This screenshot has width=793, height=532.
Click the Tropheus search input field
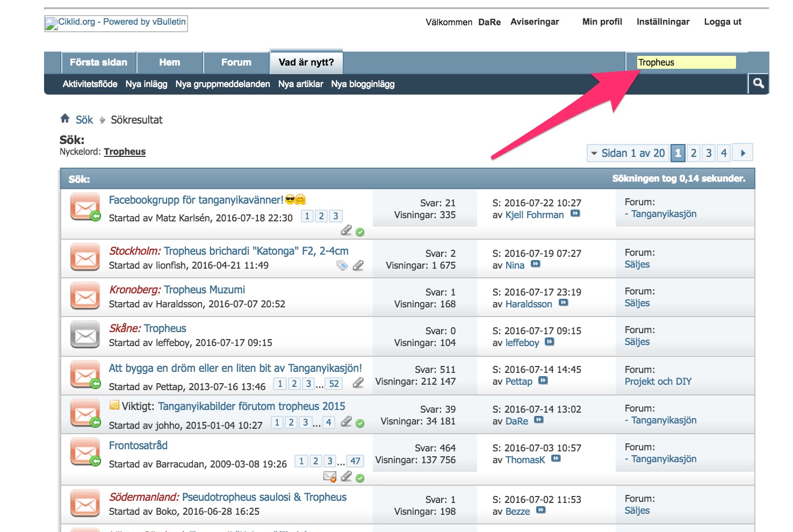[x=686, y=62]
